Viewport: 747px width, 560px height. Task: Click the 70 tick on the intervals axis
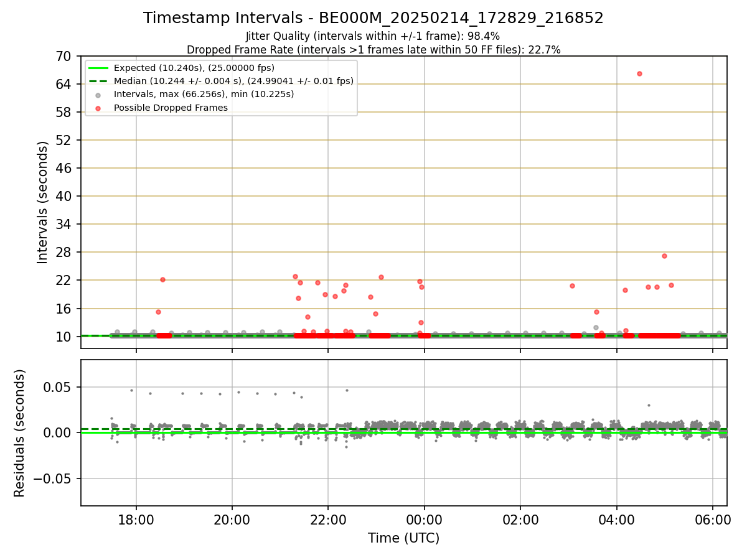pos(65,56)
